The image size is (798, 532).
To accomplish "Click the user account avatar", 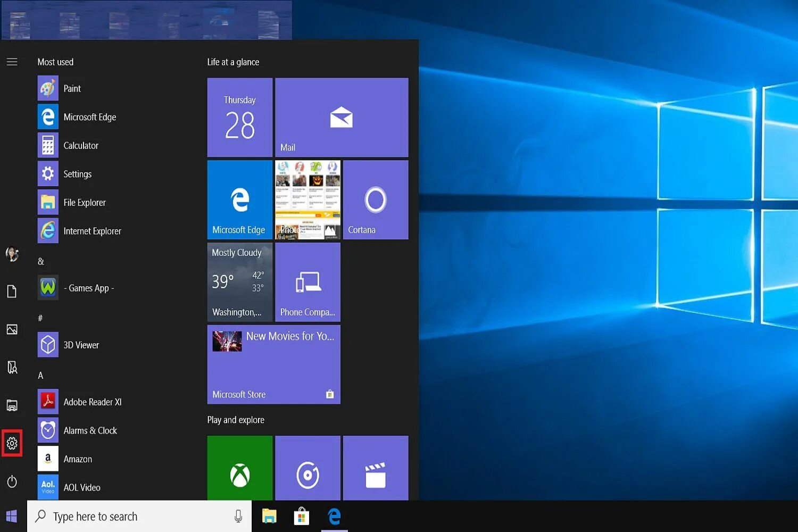I will point(12,254).
